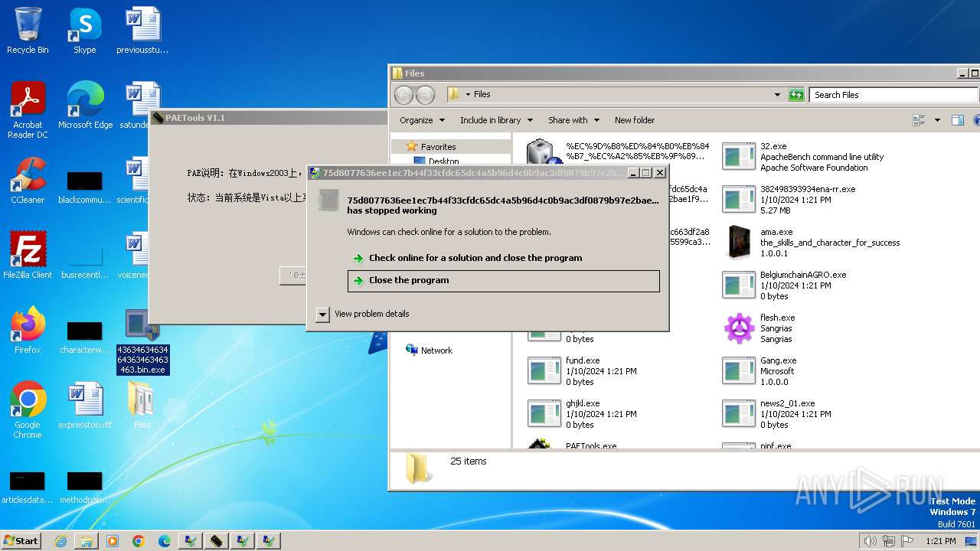This screenshot has height=551, width=980.
Task: Open address bar history dropdown
Action: (777, 95)
